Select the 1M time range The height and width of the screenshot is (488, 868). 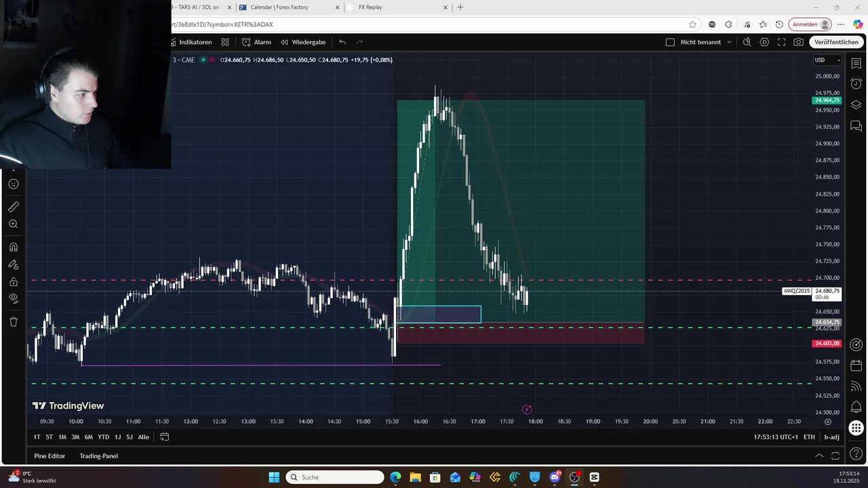click(62, 437)
